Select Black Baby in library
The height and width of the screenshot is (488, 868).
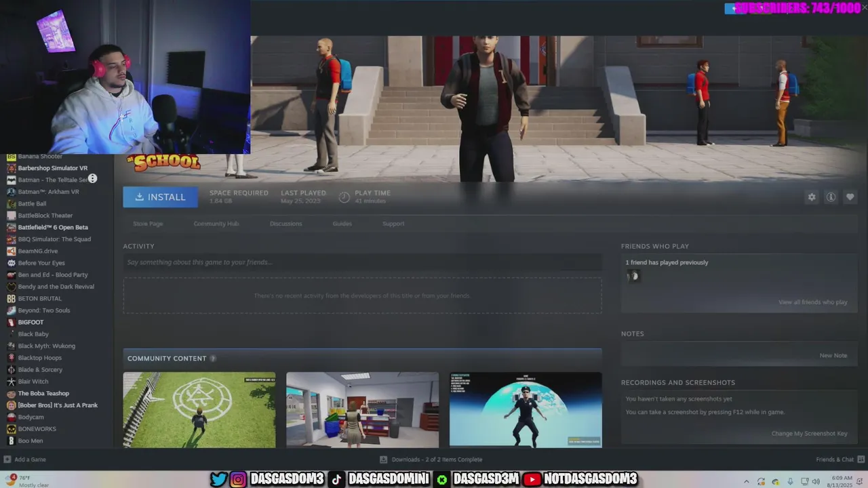[x=33, y=334]
